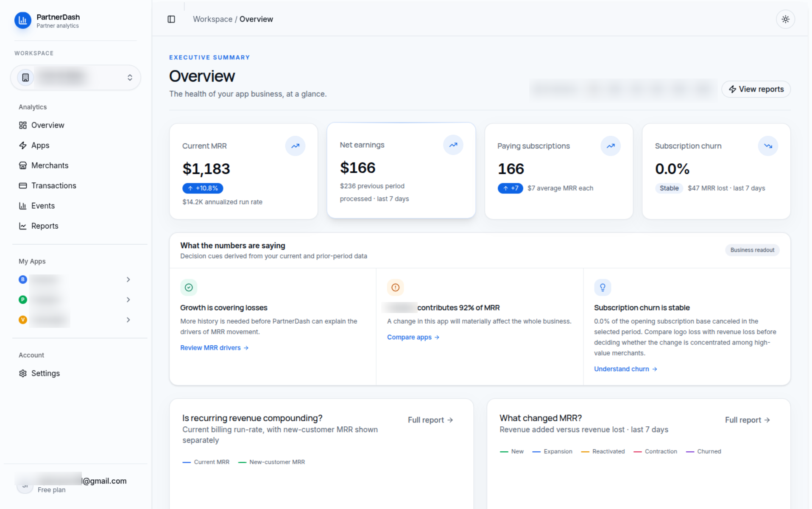The height and width of the screenshot is (509, 812).
Task: Expand the green P app entry
Action: click(128, 300)
